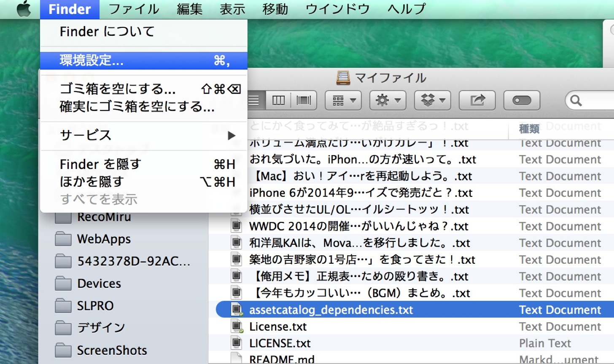Select the Devices sidebar folder
This screenshot has height=364, width=614.
point(99,284)
